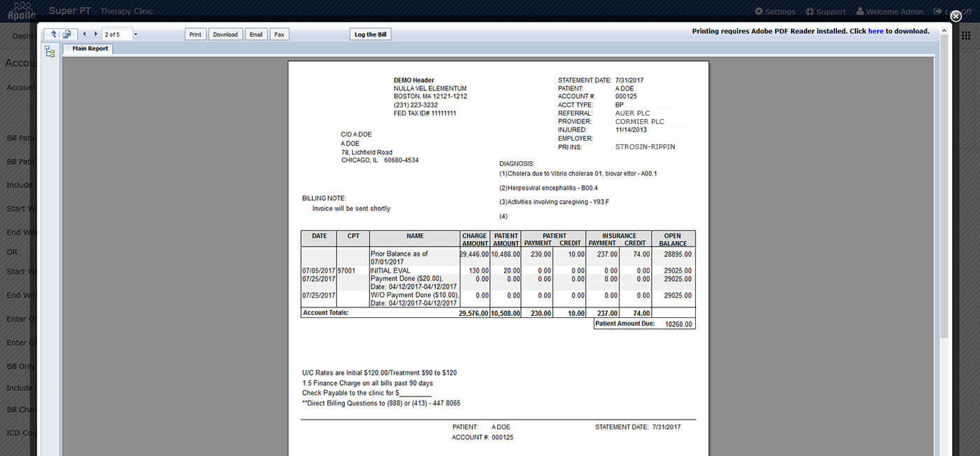Click the Settings gear icon
Screen dimensions: 980x456
point(759,12)
